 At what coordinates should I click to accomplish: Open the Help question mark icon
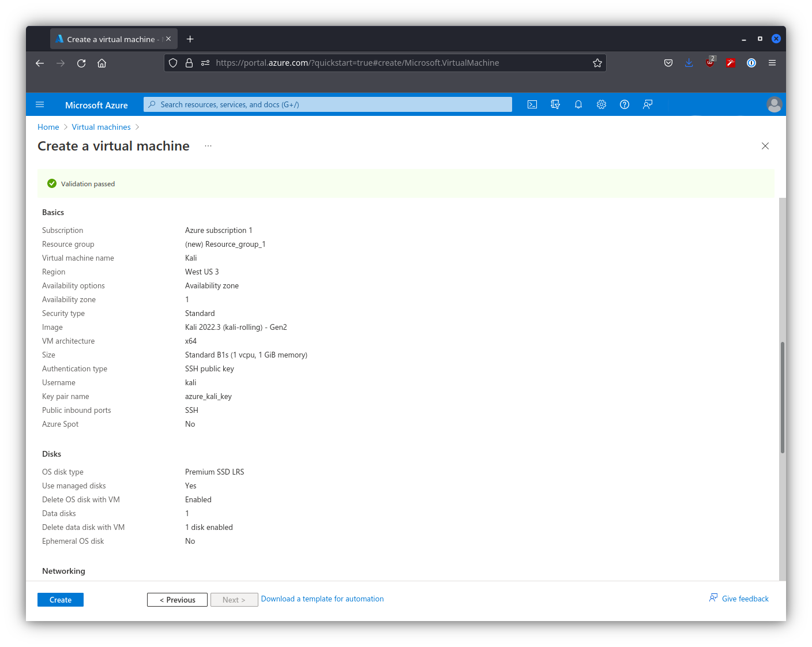tap(625, 104)
